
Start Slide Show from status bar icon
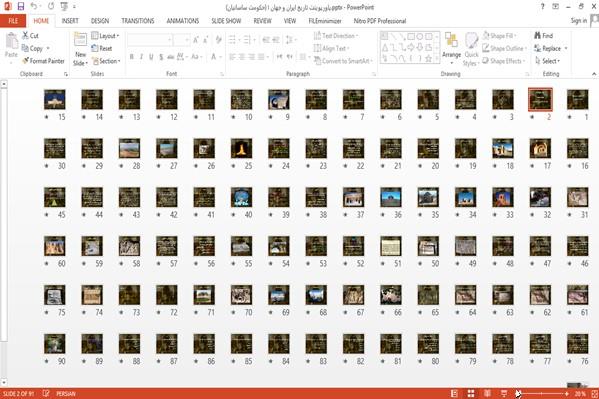pyautogui.click(x=504, y=393)
